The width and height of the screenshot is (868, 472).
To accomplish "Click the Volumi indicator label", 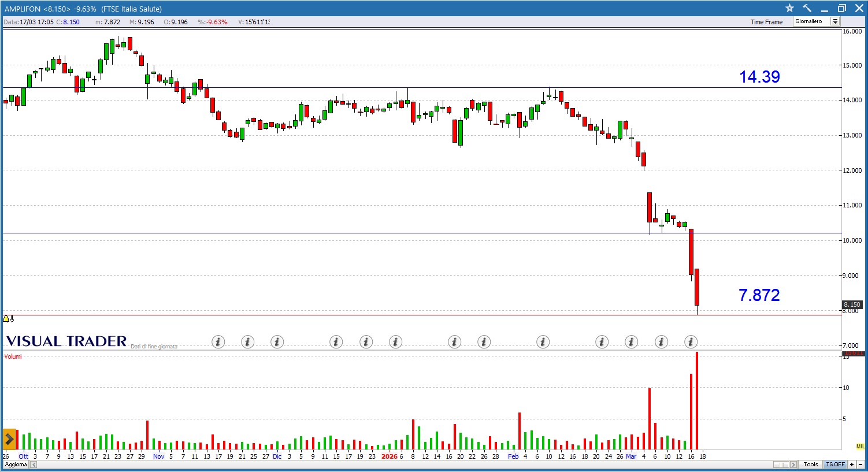I will 13,356.
